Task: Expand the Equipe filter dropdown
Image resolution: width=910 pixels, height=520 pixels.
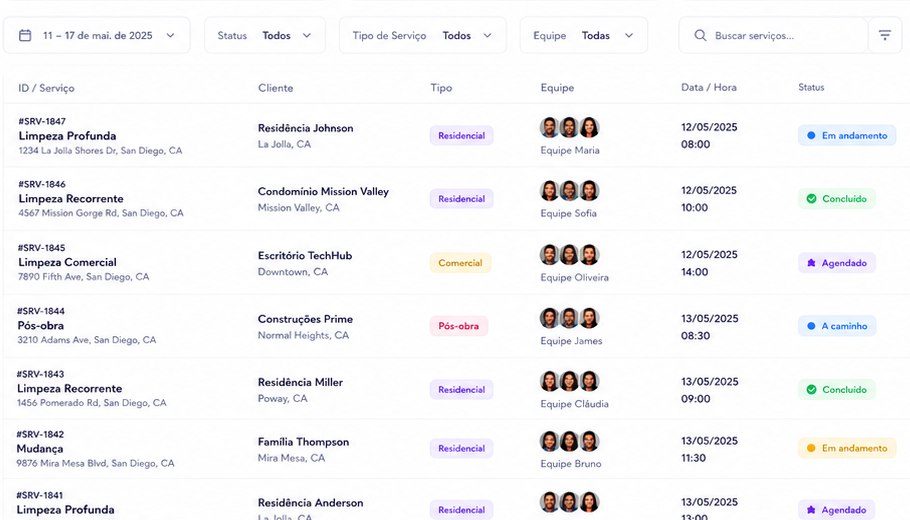Action: coord(584,35)
